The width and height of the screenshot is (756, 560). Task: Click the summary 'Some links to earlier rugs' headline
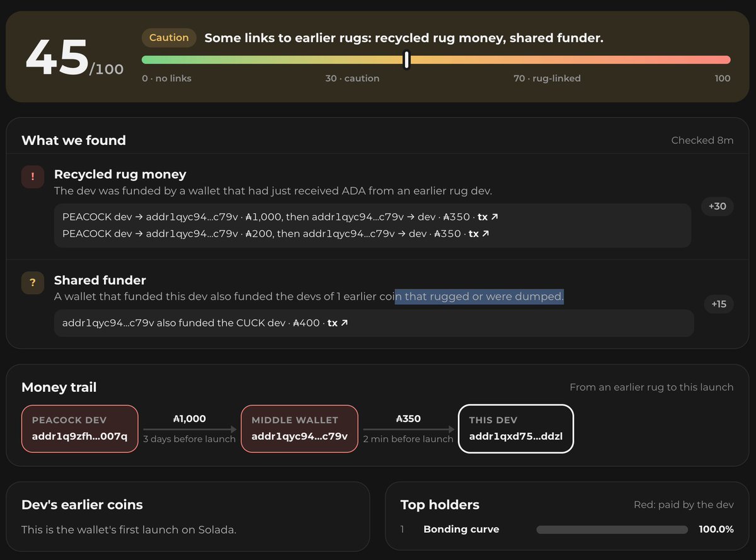[404, 38]
